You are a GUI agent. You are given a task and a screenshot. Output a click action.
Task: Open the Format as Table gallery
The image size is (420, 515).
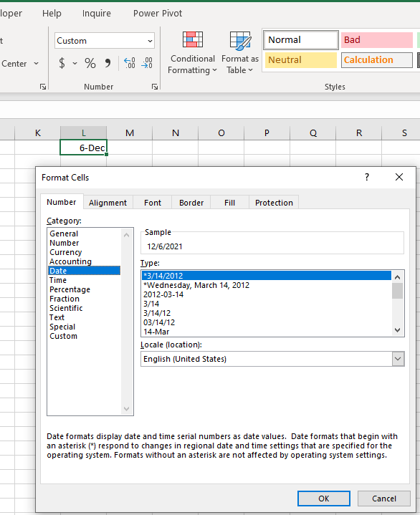click(x=240, y=52)
